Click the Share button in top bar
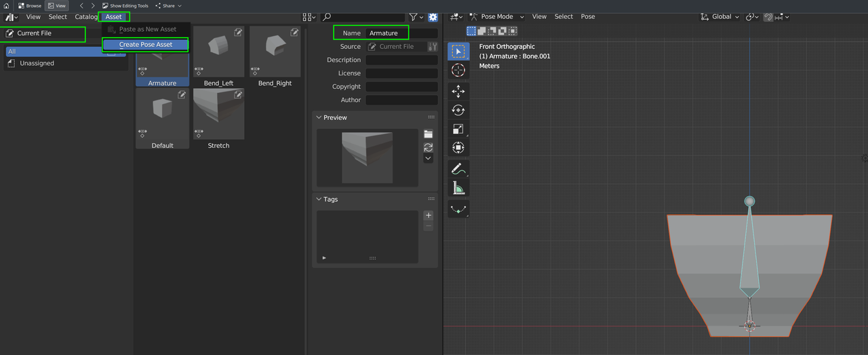Screen dimensions: 868x355 (x=168, y=5)
